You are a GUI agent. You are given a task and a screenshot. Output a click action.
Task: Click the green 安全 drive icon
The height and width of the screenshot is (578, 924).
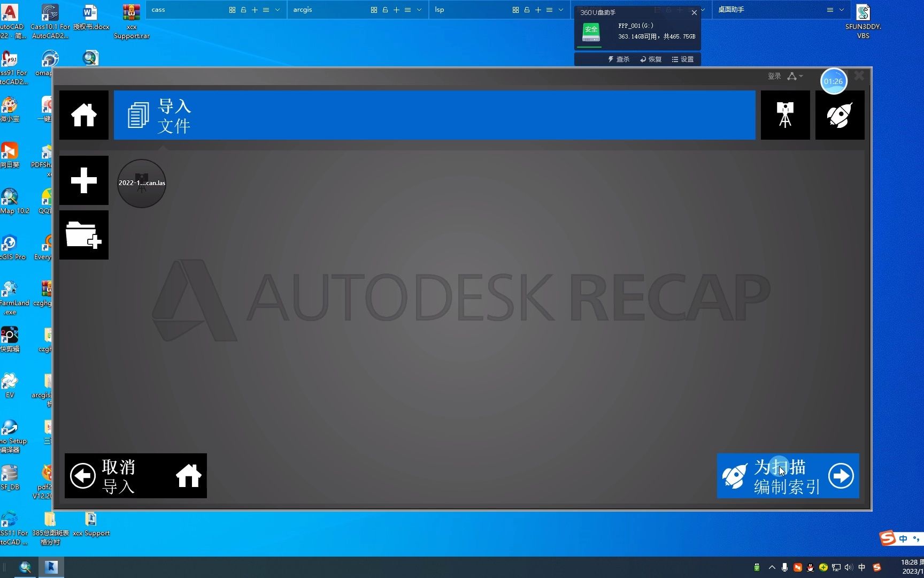[x=591, y=32]
